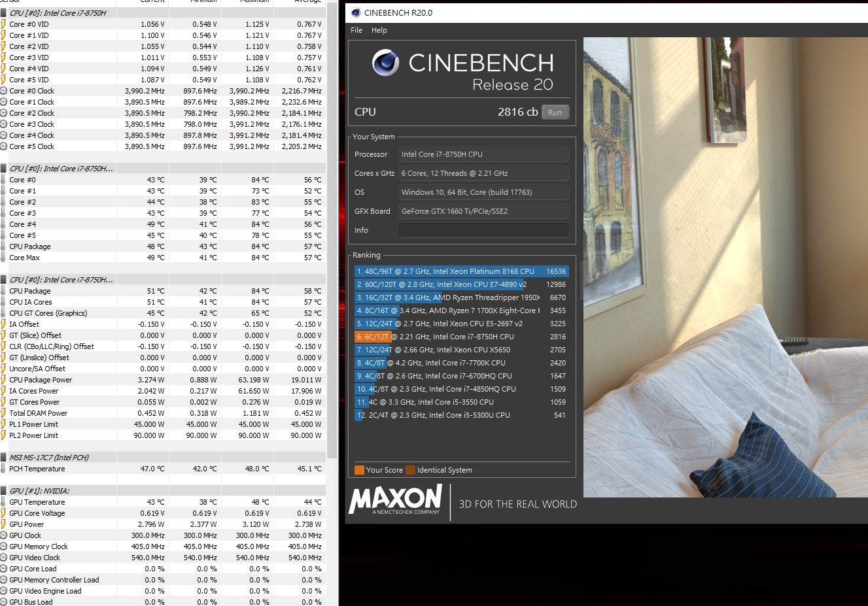Select the Core i7-4850HQ ranking entry

[461, 389]
